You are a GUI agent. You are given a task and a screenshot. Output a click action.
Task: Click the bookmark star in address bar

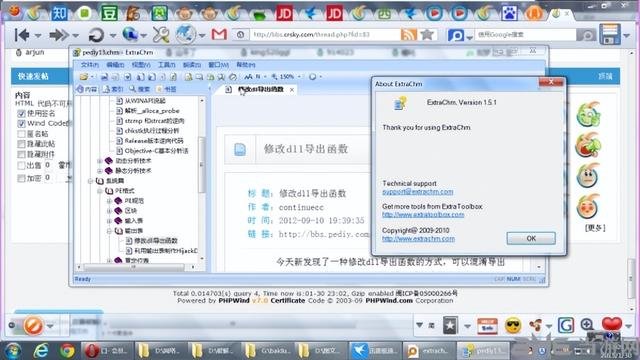point(427,34)
